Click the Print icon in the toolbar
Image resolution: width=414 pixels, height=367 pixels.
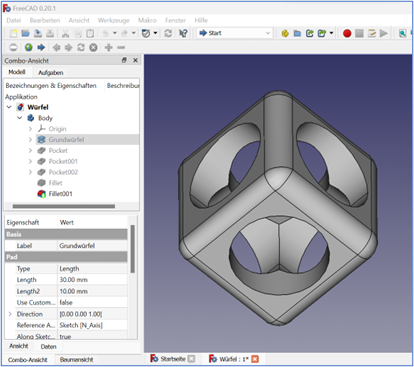tap(50, 33)
